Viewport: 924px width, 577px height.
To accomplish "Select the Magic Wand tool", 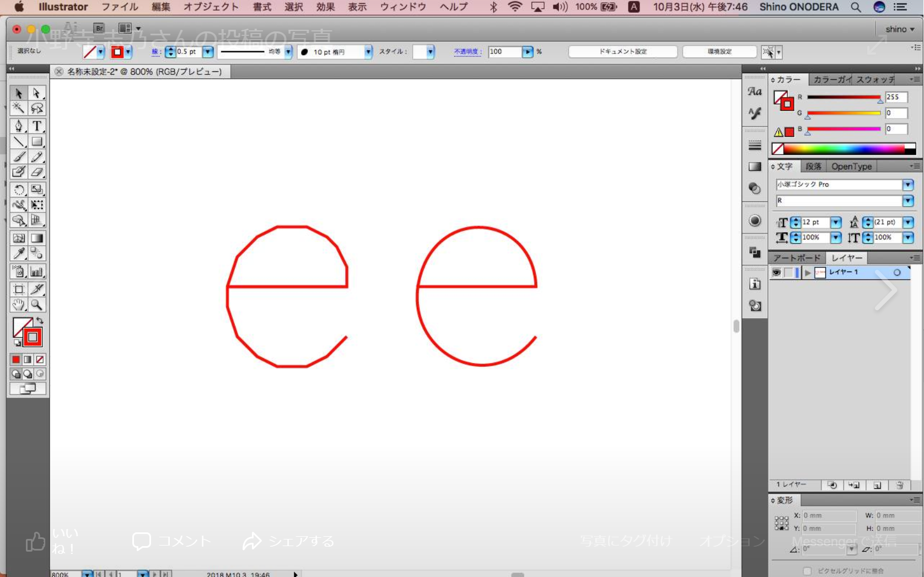I will (x=19, y=108).
